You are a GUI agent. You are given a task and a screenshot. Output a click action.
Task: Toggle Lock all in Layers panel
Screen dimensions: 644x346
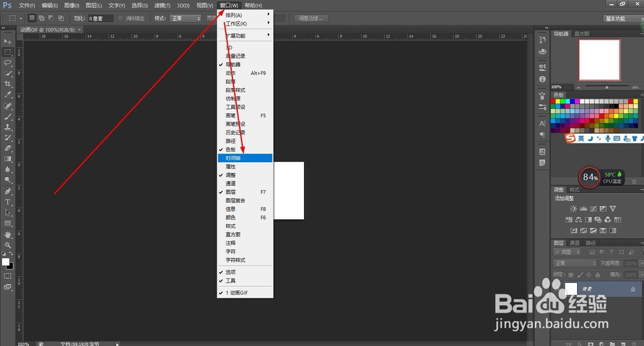598,275
